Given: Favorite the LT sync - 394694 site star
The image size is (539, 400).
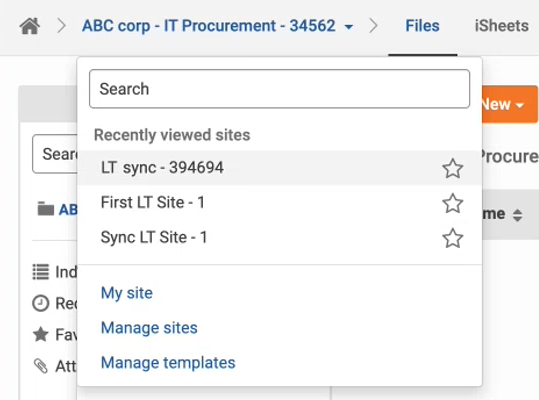Looking at the screenshot, I should (x=452, y=168).
